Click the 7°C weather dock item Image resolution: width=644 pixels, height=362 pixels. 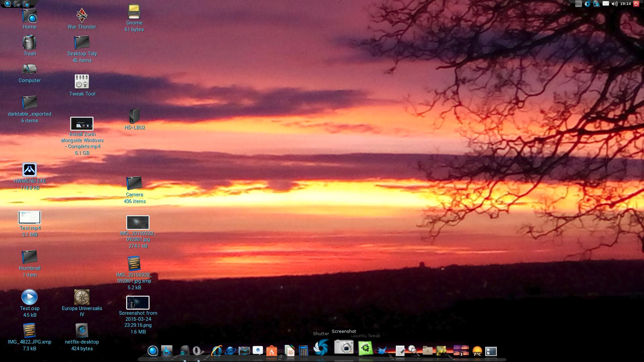[477, 351]
